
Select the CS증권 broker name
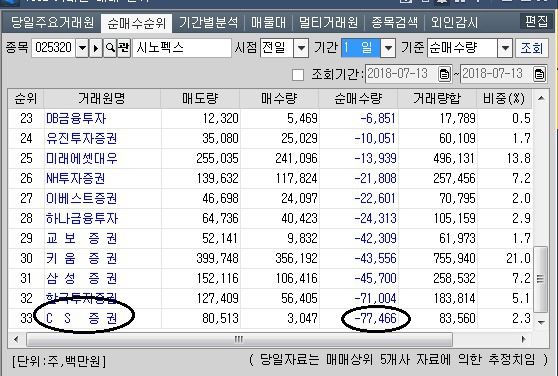[x=81, y=318]
